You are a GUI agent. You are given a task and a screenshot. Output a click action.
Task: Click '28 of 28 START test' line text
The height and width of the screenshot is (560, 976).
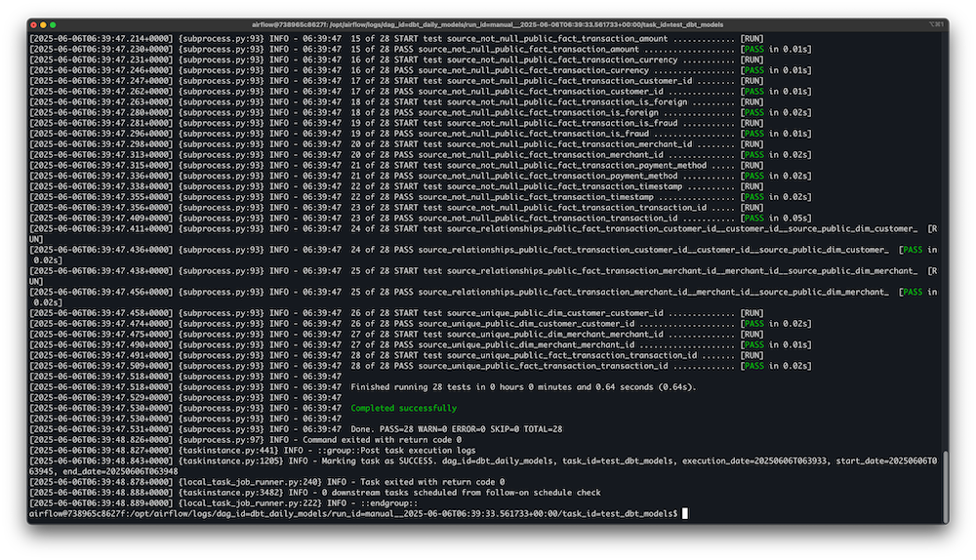508,355
